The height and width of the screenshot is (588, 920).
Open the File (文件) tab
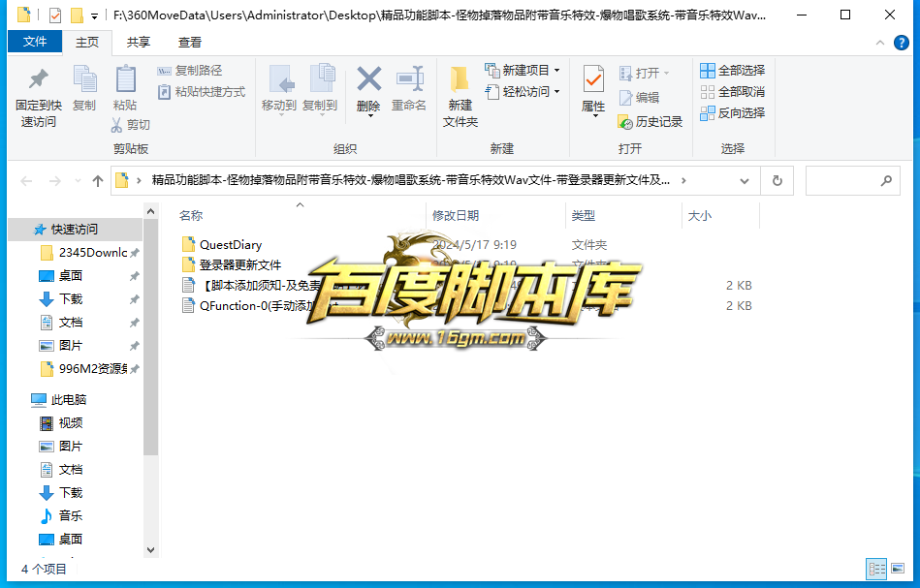[35, 42]
